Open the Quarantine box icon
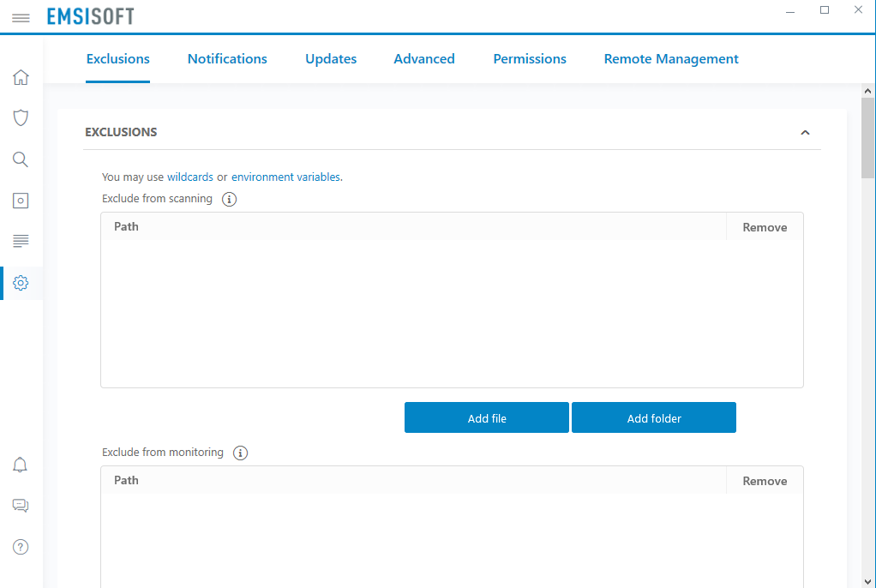Image resolution: width=876 pixels, height=588 pixels. click(21, 201)
